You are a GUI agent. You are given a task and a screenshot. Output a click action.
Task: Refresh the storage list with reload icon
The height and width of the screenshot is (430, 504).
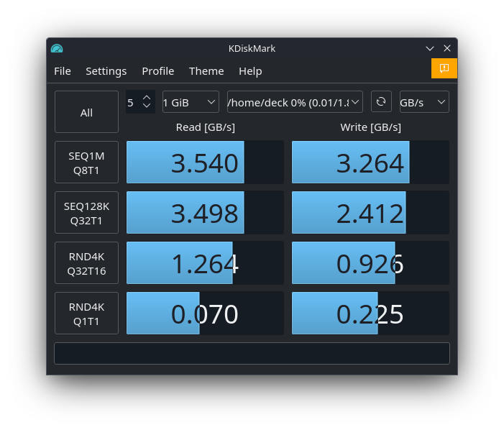(x=381, y=102)
